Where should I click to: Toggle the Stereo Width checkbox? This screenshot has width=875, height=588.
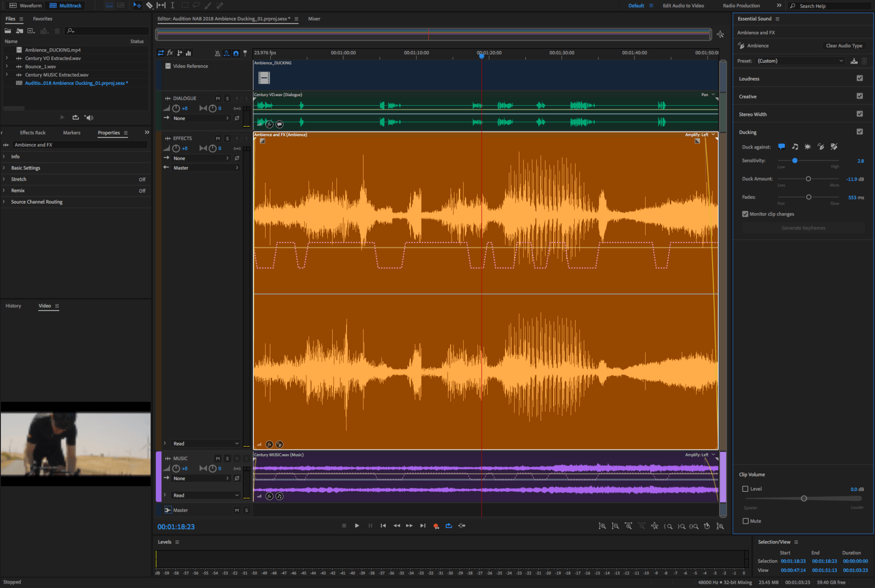(x=860, y=114)
